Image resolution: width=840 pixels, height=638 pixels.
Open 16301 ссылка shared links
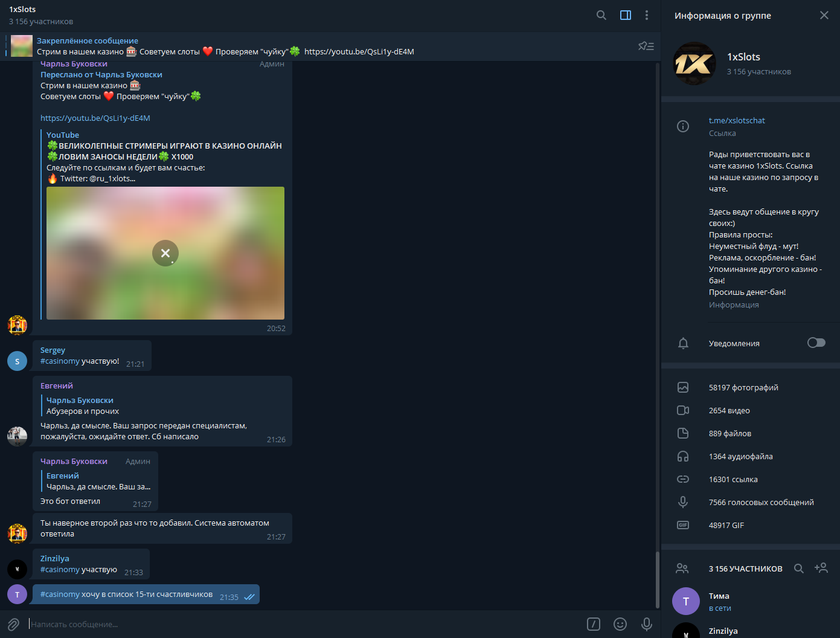click(x=733, y=479)
